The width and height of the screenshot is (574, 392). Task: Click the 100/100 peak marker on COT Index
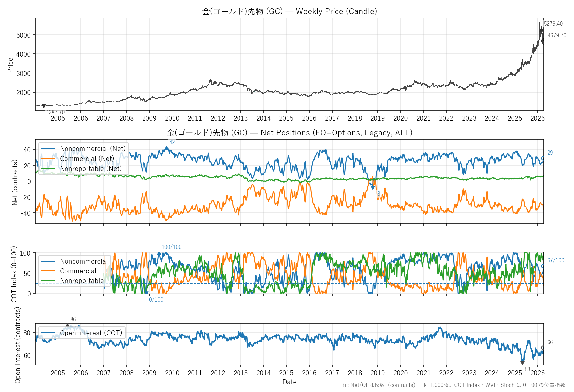pos(159,253)
